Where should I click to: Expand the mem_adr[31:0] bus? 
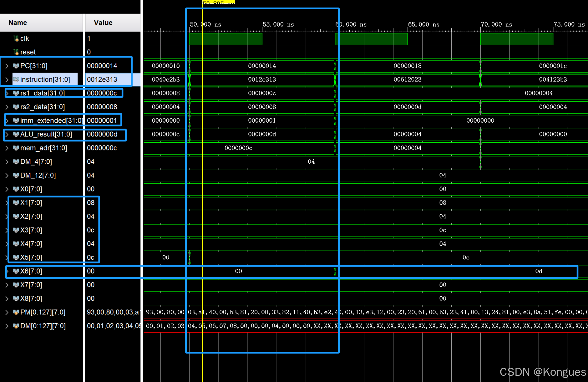pos(7,148)
